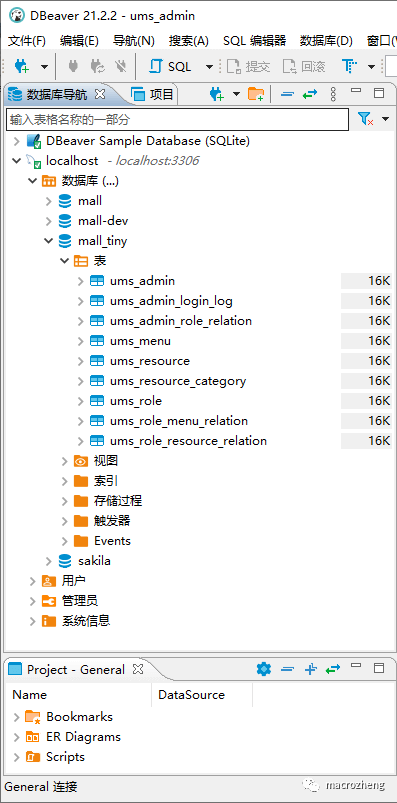Click new connection icon in navigator panel toolbar

(217, 94)
